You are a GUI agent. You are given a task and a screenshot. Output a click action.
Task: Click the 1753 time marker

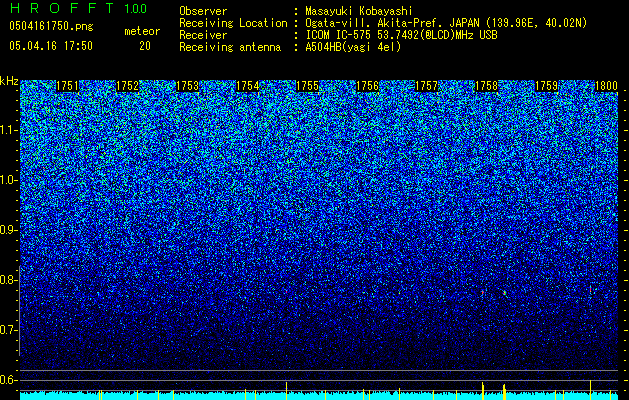[187, 86]
